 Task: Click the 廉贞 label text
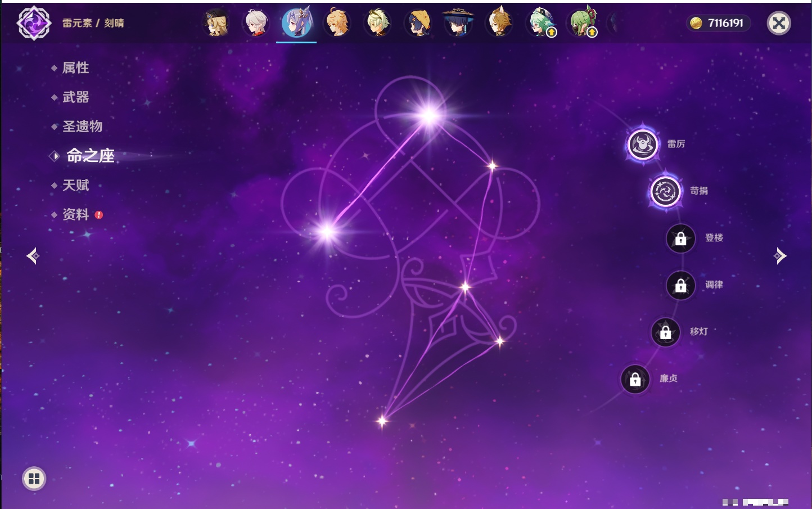point(669,378)
